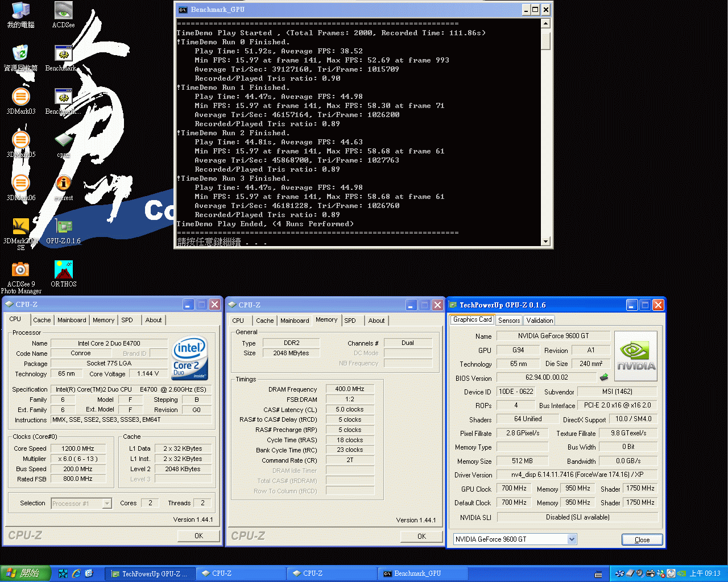Image resolution: width=728 pixels, height=582 pixels.
Task: Click the keyboard language bar icon
Action: coord(598,574)
